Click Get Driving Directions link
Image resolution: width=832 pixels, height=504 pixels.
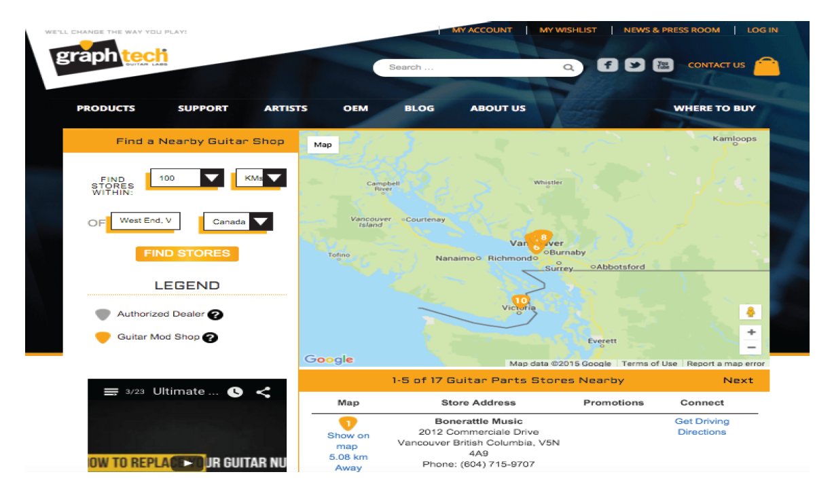pyautogui.click(x=702, y=427)
